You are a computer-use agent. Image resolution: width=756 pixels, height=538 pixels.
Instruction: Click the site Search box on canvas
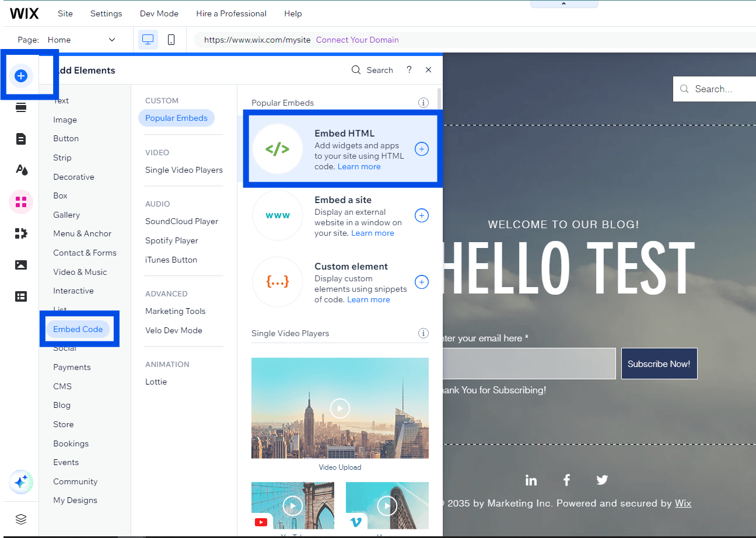pyautogui.click(x=715, y=89)
